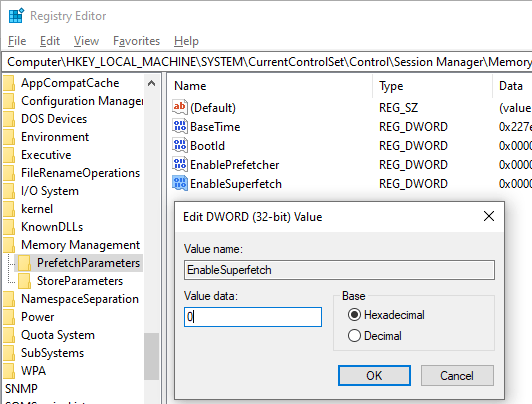Click the BootId DWORD value icon
Screen dimensions: 532x404
179,146
